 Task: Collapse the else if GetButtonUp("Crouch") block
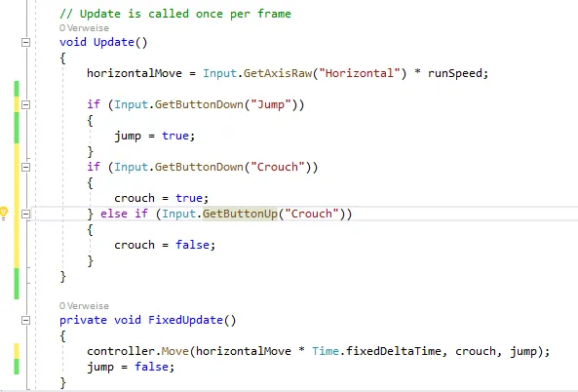(x=25, y=214)
